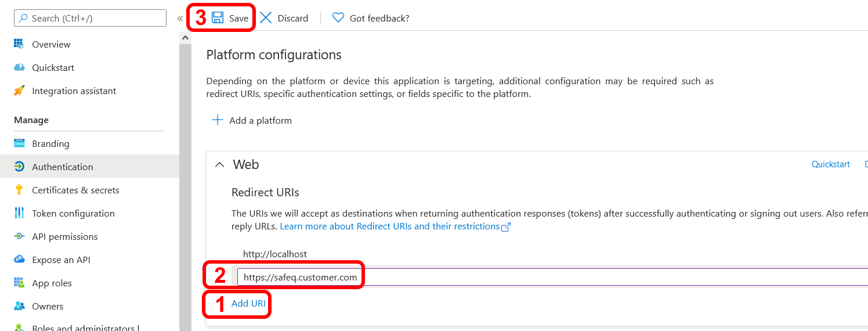This screenshot has width=868, height=331.
Task: Click the App roles icon
Action: (19, 283)
